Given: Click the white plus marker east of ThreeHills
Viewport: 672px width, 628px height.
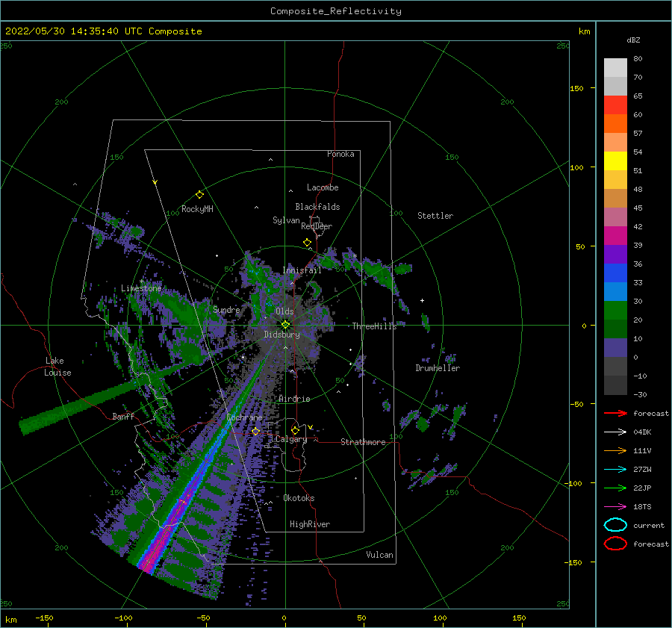Looking at the screenshot, I should (422, 300).
